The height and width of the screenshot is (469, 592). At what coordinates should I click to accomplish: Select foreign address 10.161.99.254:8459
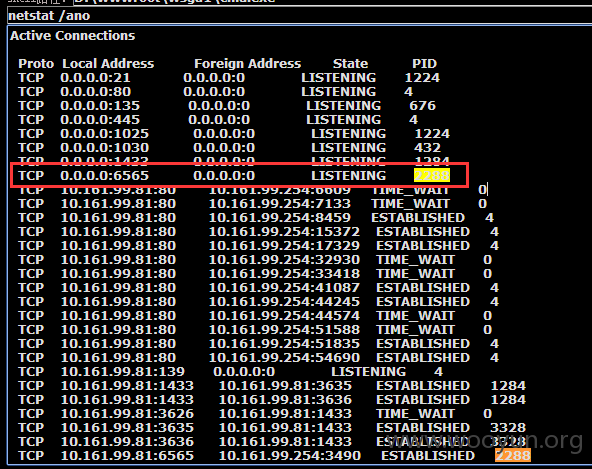280,218
